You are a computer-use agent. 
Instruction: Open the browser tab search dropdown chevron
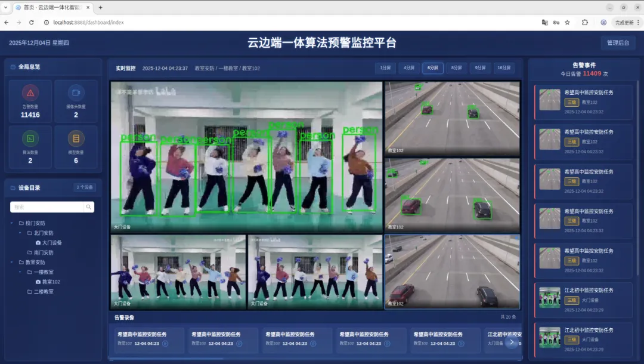(6, 7)
